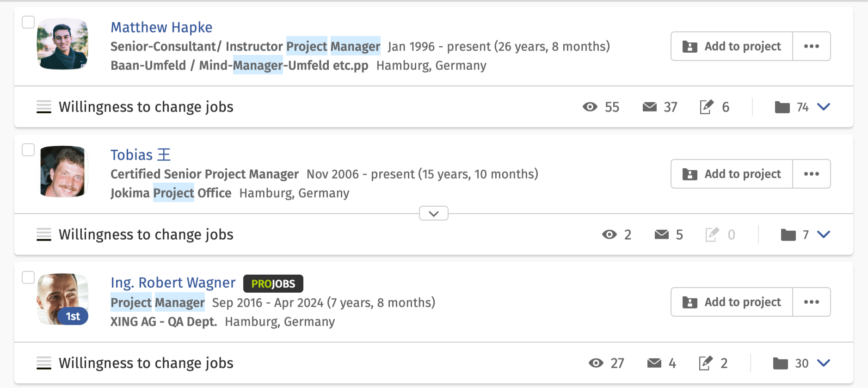Image resolution: width=868 pixels, height=388 pixels.
Task: Click list icon beside Tobias's Willingness to change jobs
Action: (x=44, y=235)
